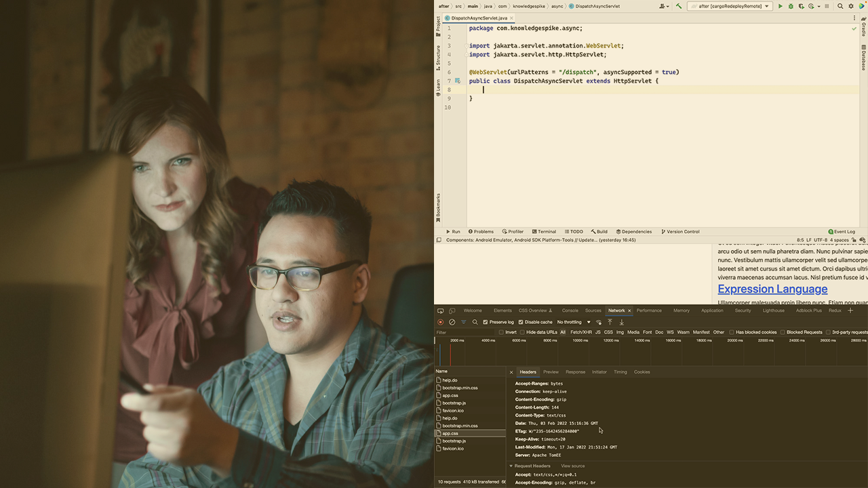Image resolution: width=868 pixels, height=488 pixels.
Task: Click the Expression Language heading link
Action: click(x=772, y=289)
